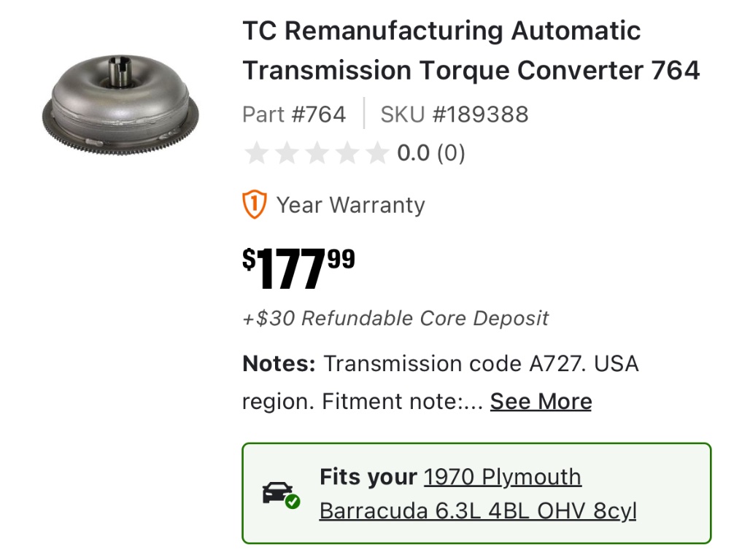Click the first rating star
742x560 pixels.
[255, 154]
